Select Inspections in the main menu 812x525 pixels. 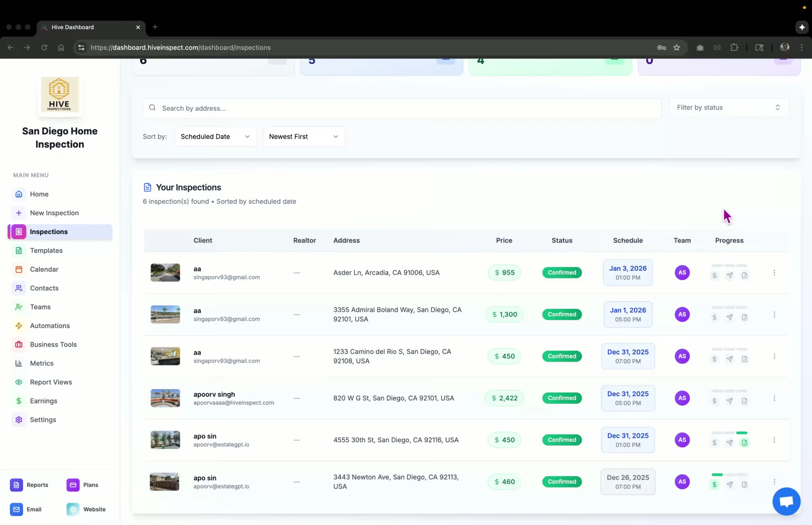coord(49,231)
